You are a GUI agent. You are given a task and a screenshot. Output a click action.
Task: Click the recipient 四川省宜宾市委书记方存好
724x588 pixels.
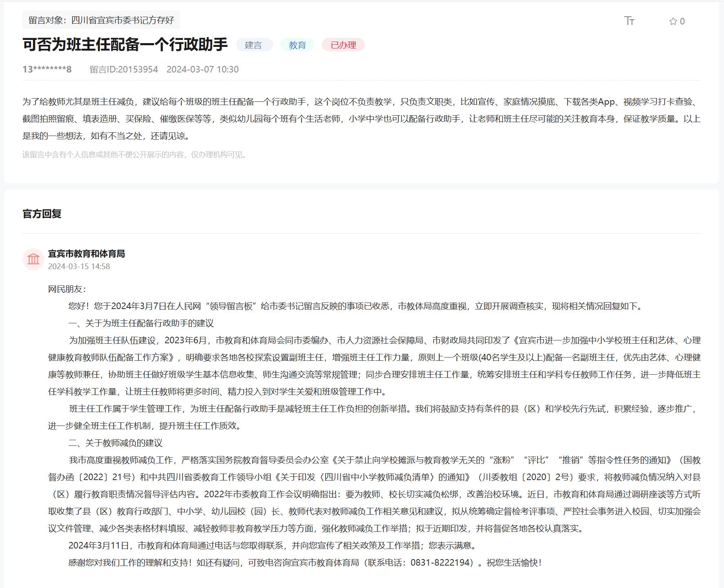pos(123,18)
